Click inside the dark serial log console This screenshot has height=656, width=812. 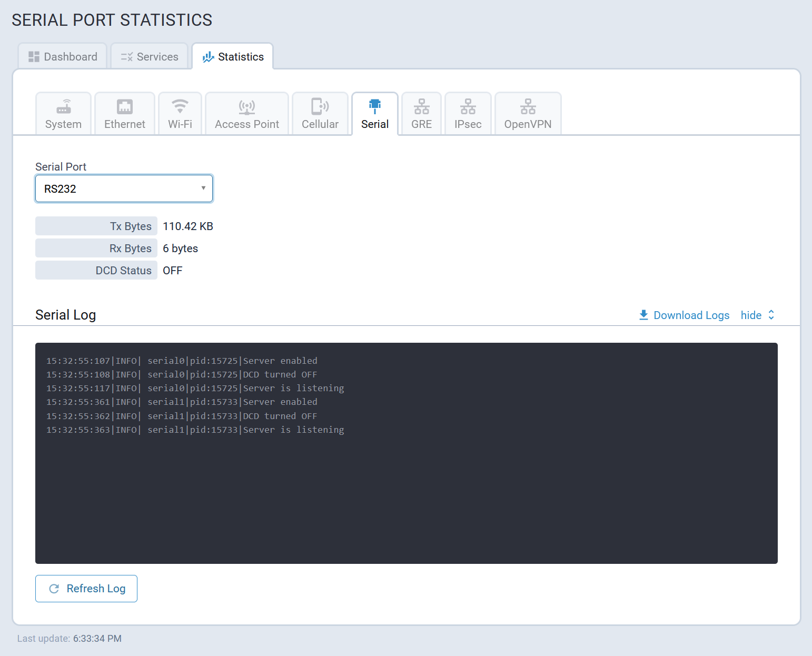(x=406, y=495)
